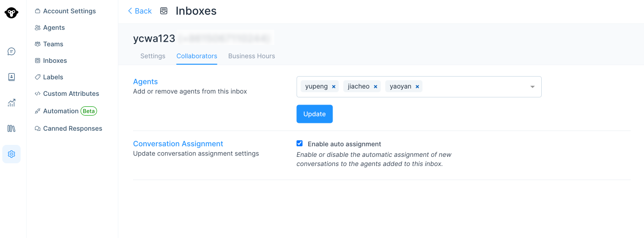Click the Update button

click(314, 114)
